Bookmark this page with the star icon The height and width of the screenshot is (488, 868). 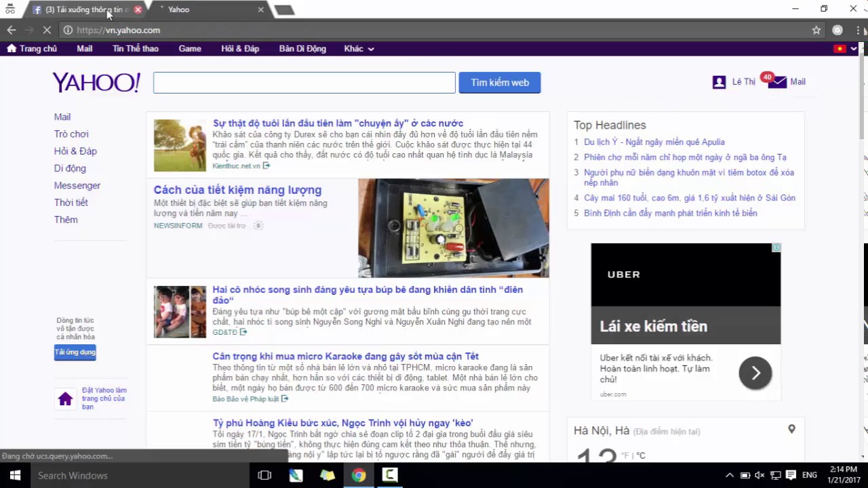[x=816, y=30]
